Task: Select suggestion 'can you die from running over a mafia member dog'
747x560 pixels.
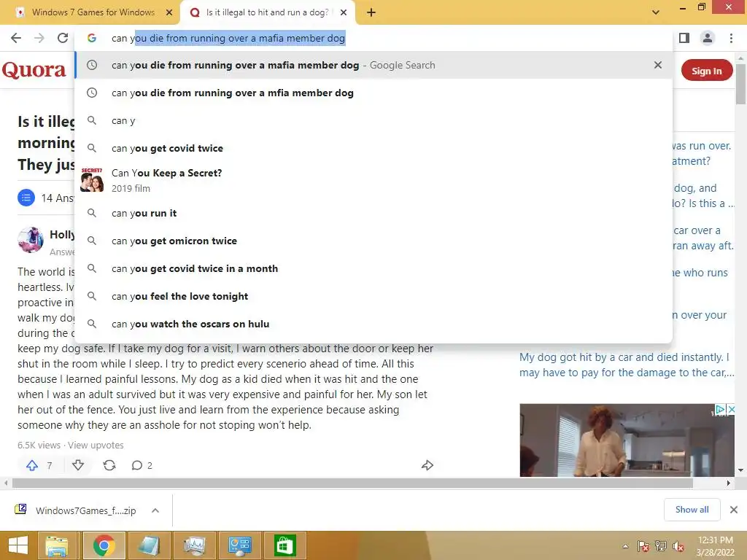Action: coord(373,65)
